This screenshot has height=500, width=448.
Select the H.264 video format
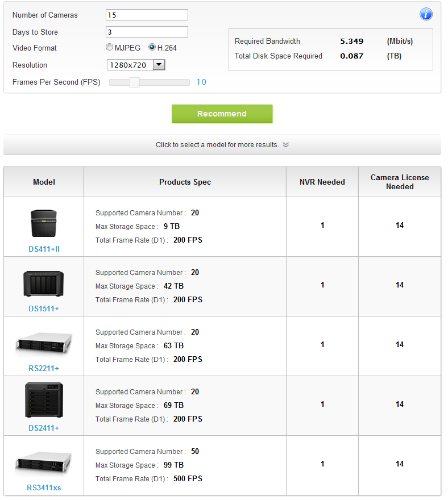pyautogui.click(x=152, y=47)
